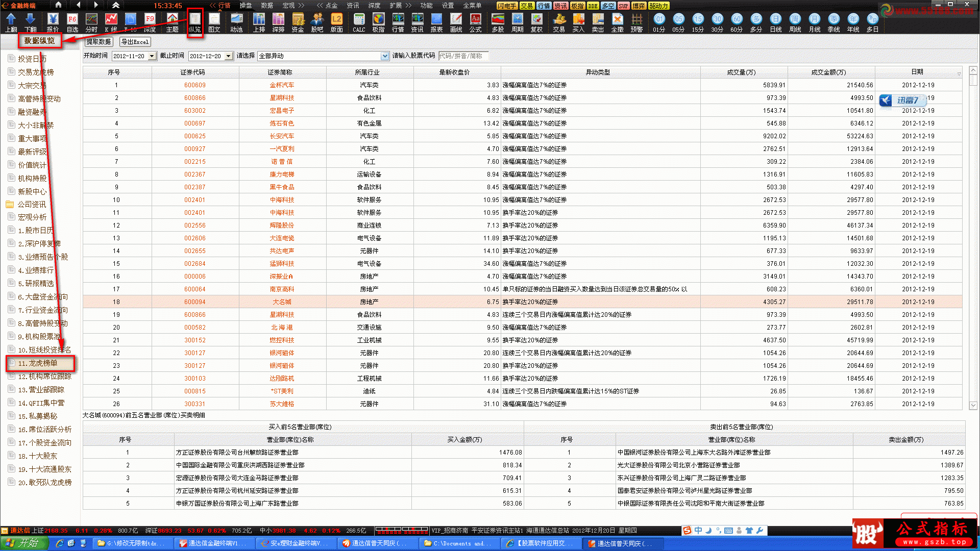980x551 pixels.
Task: Open the 开始时间 start date dropdown
Action: click(x=152, y=56)
